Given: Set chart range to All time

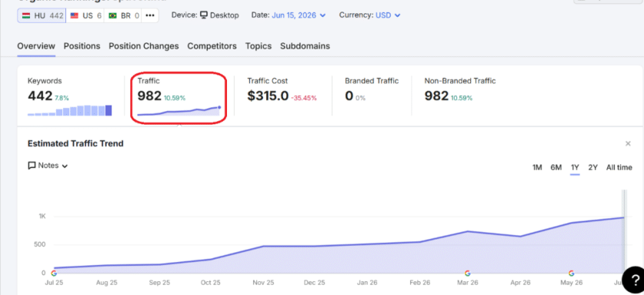Looking at the screenshot, I should point(619,167).
